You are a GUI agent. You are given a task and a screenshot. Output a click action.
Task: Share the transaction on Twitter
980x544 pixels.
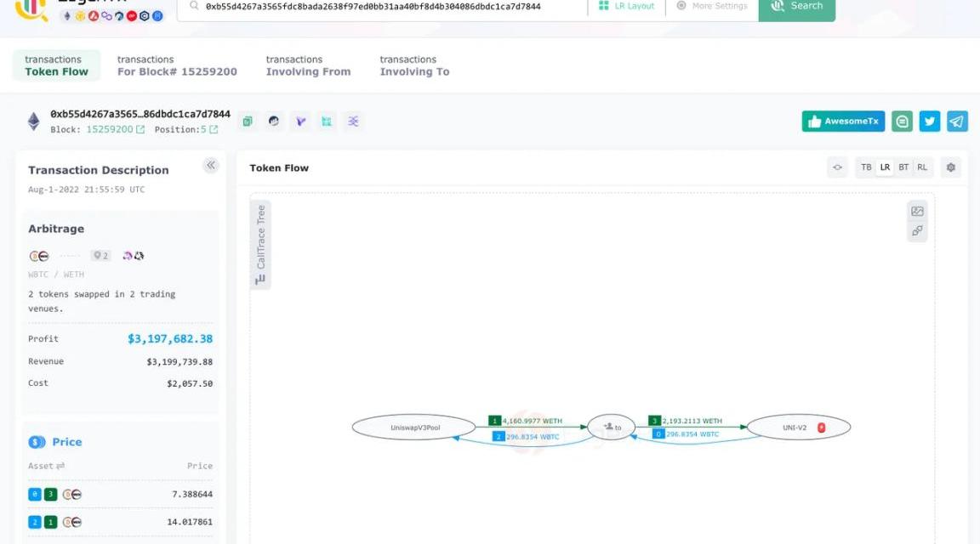(930, 122)
